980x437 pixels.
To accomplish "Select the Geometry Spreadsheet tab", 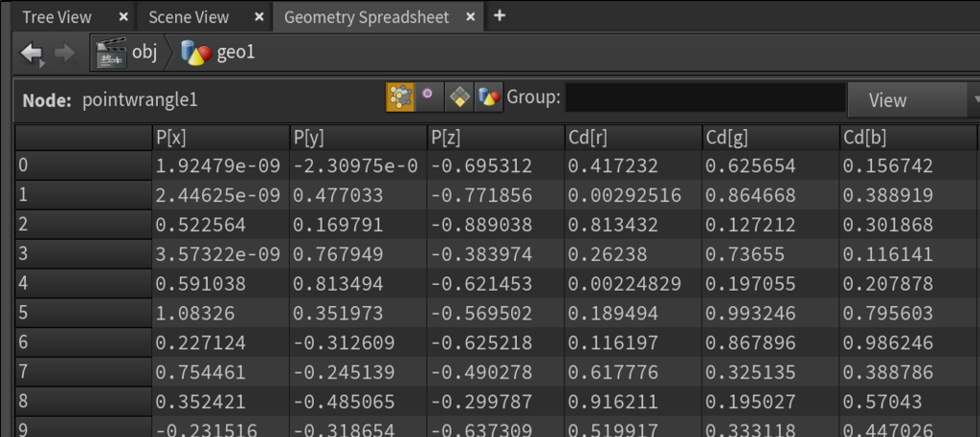I will [367, 17].
